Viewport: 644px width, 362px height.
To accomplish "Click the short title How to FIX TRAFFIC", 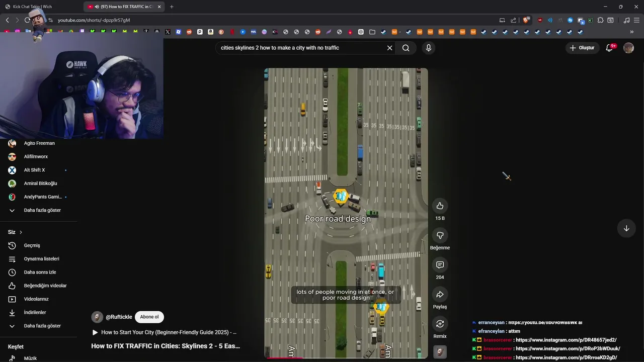I will tap(166, 346).
